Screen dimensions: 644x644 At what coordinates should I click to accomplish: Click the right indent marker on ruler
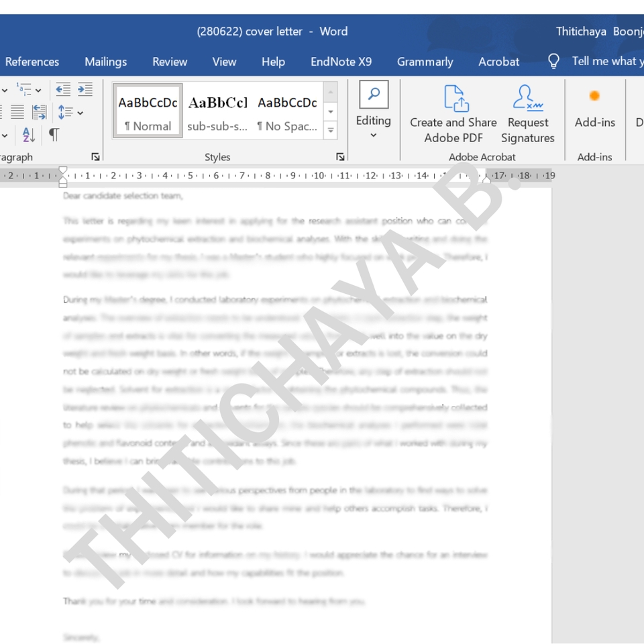coord(486,179)
